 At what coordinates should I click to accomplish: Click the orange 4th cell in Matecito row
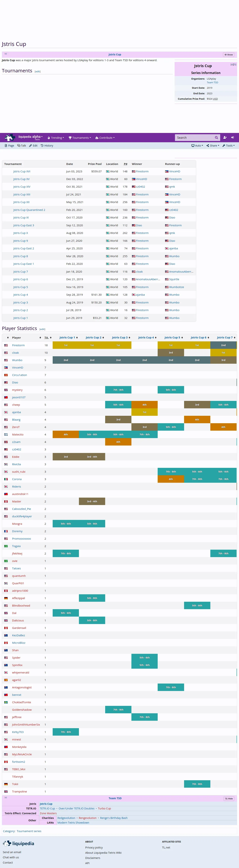pos(66,434)
